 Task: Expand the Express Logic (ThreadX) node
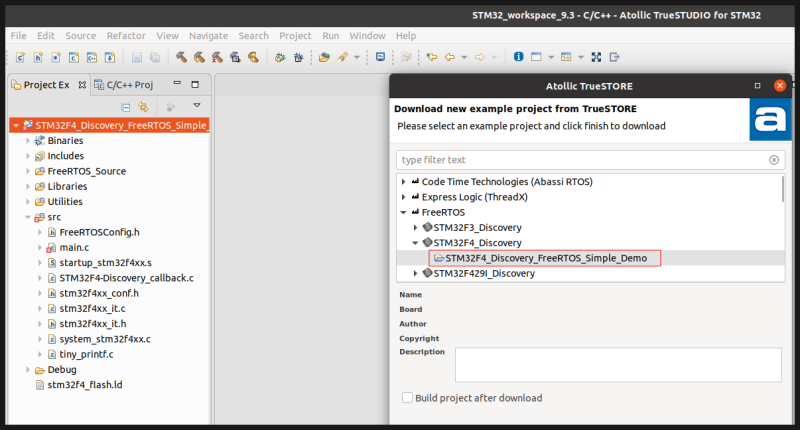click(x=404, y=197)
